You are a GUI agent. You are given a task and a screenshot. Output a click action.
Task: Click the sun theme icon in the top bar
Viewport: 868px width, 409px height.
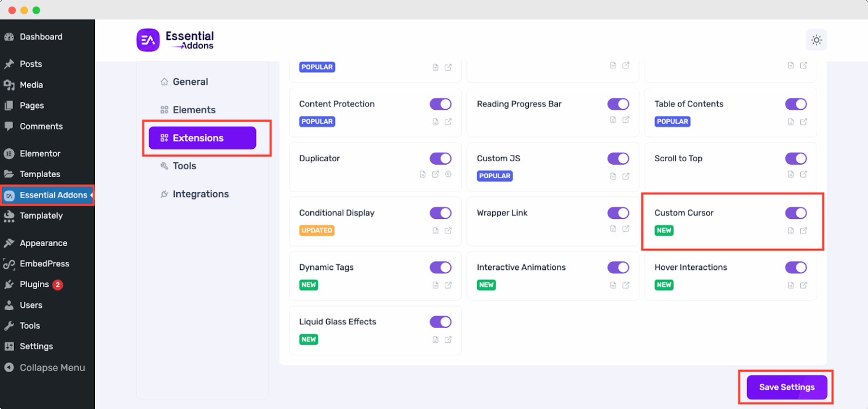coord(816,40)
